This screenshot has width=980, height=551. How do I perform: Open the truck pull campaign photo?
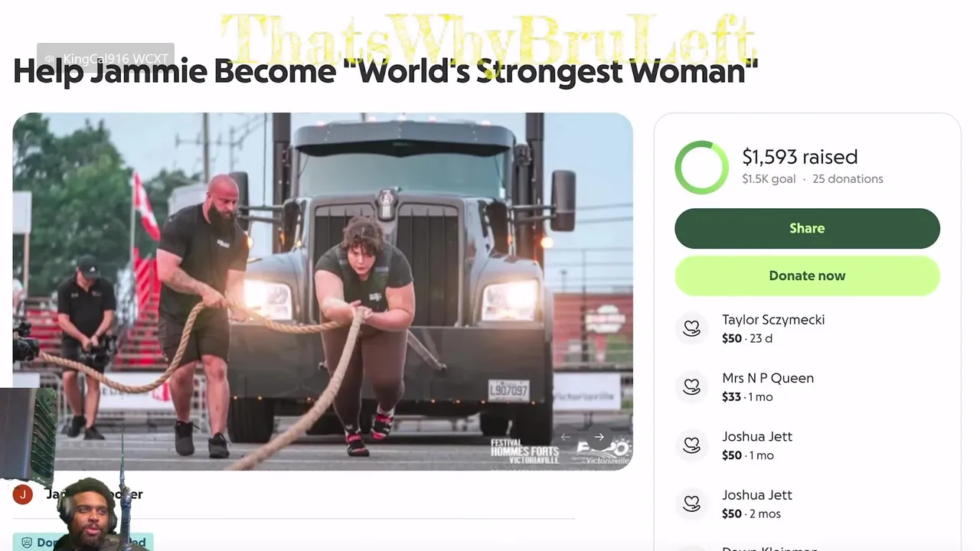[322, 291]
